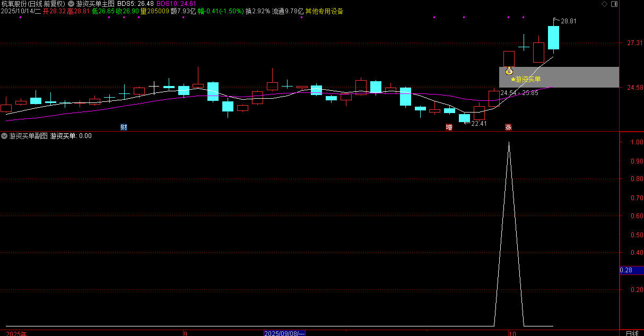Click the star 游资买单 signal label
Screen dimensions: 644x336
[x=525, y=80]
